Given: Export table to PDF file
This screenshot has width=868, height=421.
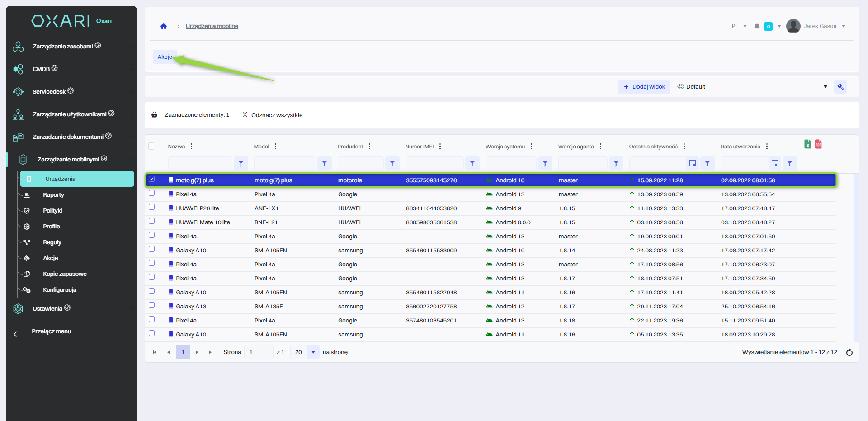Looking at the screenshot, I should click(x=818, y=144).
